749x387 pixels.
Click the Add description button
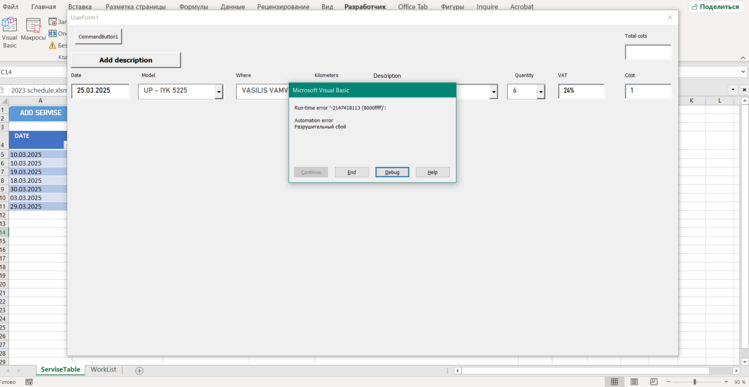click(126, 60)
